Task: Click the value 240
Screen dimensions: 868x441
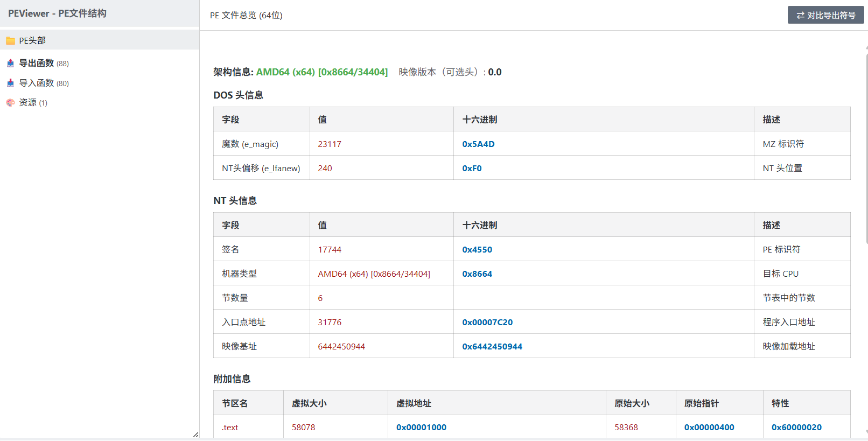Action: tap(325, 168)
